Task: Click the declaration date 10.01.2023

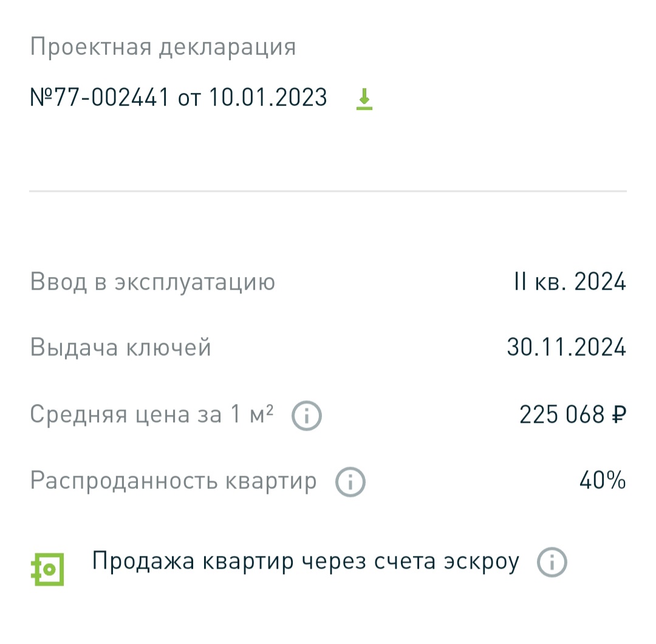Action: [x=268, y=97]
